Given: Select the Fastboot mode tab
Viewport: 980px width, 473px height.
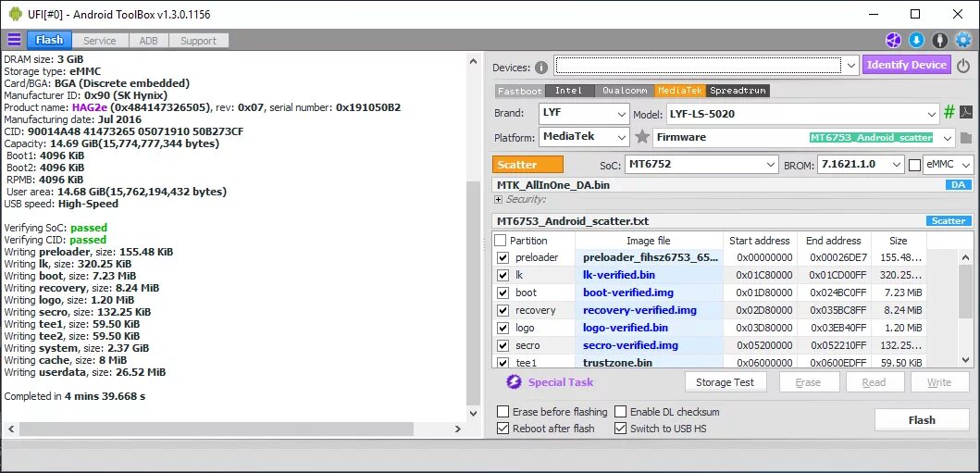Looking at the screenshot, I should click(x=520, y=91).
